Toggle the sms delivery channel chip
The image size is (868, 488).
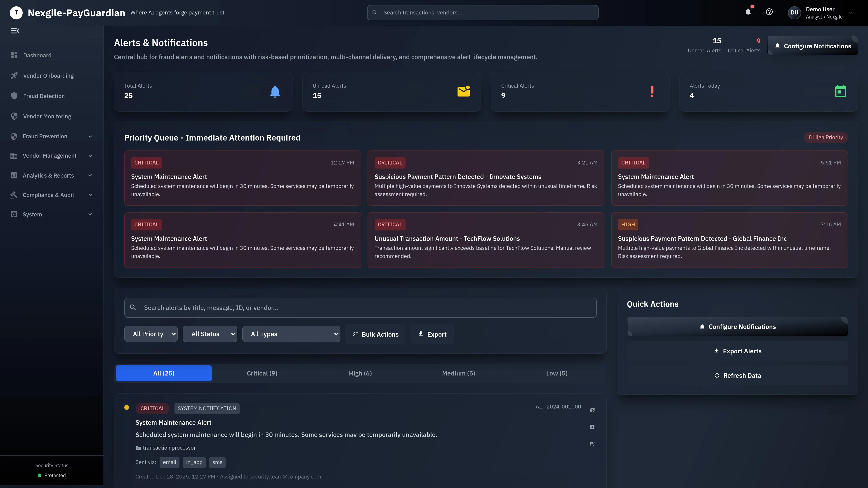click(217, 462)
